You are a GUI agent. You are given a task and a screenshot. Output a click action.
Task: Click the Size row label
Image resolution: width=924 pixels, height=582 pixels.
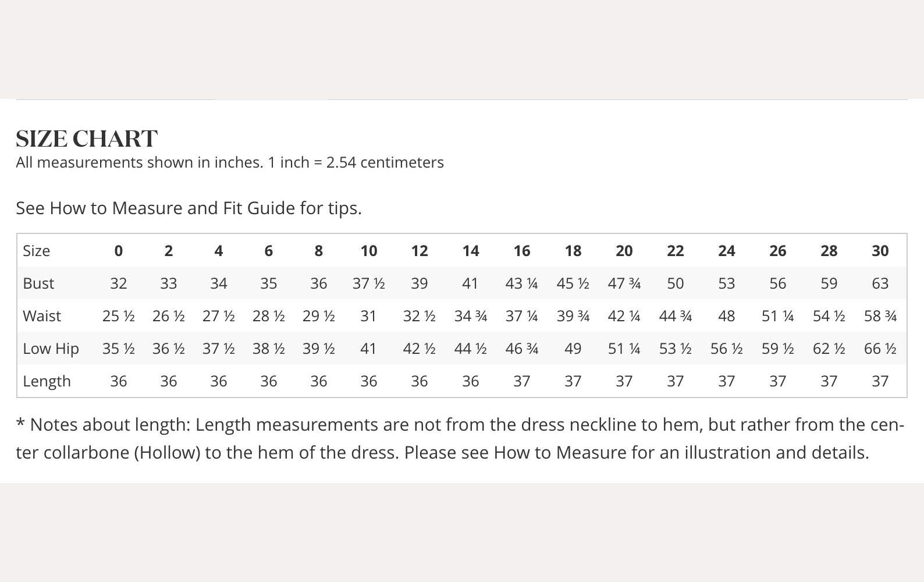(36, 251)
